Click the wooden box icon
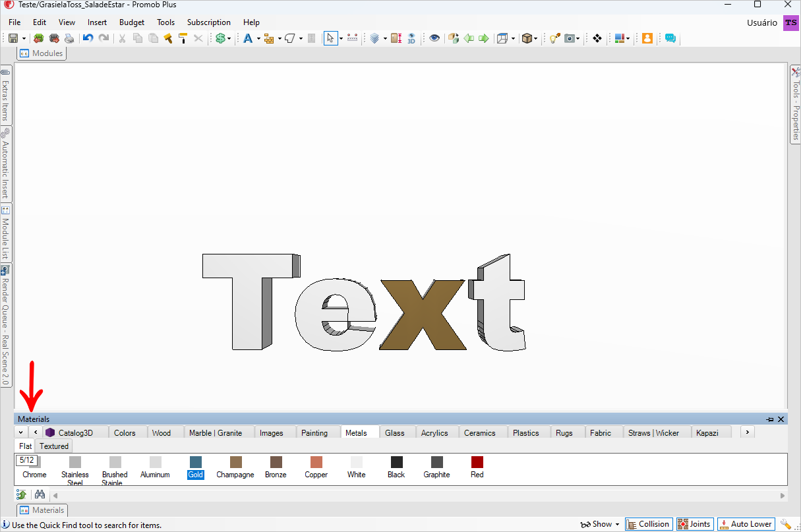This screenshot has width=801, height=532. [527, 38]
